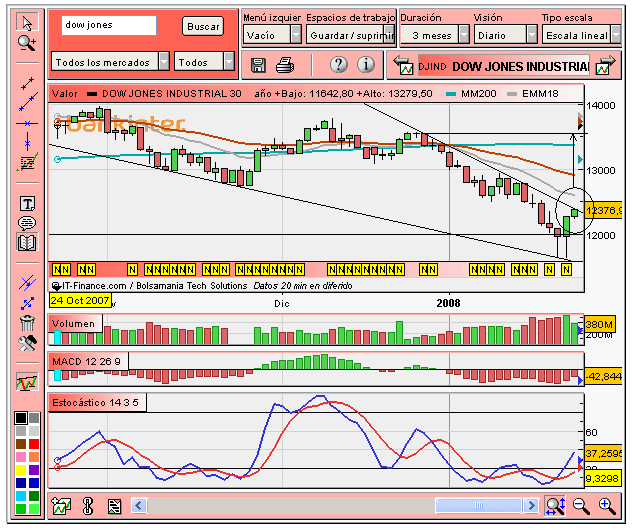Click the Estocástico 14 3 5 indicator label
Viewport: 632px width, 530px height.
pyautogui.click(x=97, y=403)
